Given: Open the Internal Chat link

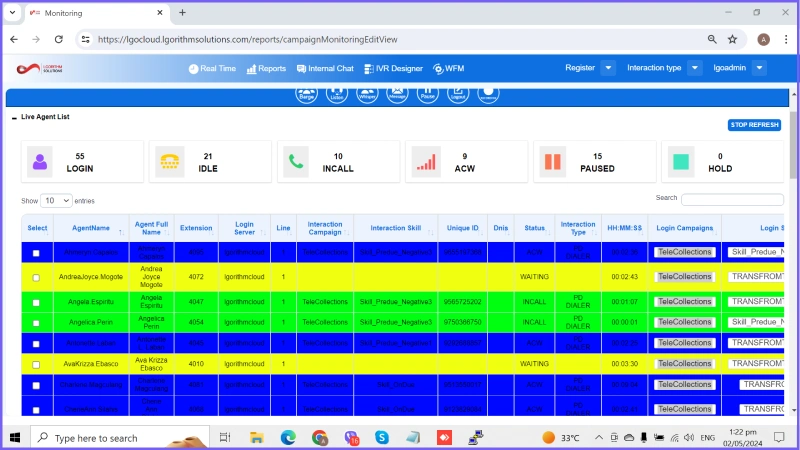Looking at the screenshot, I should [x=324, y=69].
